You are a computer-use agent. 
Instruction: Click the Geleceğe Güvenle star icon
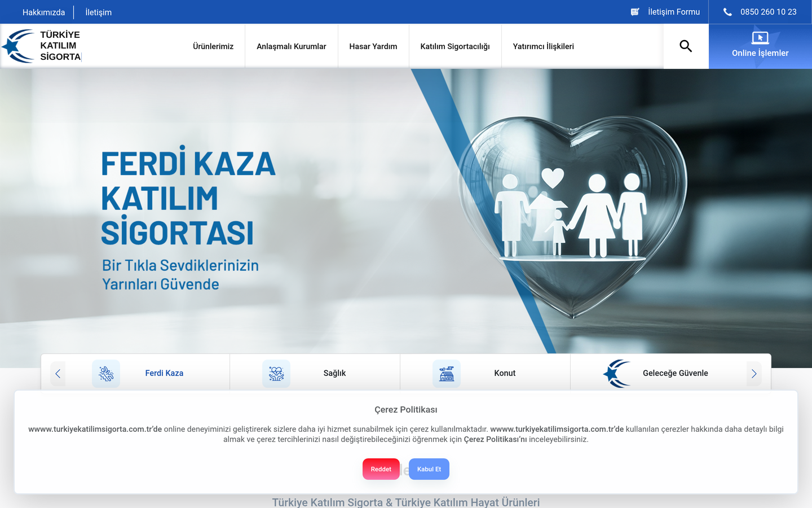point(617,374)
